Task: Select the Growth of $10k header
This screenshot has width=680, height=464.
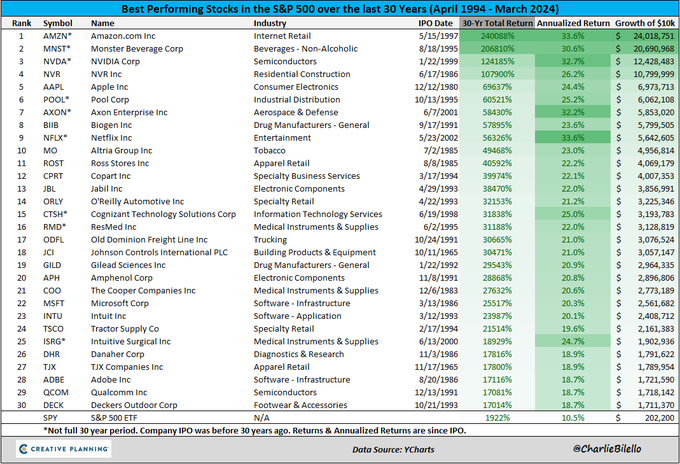Action: [x=645, y=23]
